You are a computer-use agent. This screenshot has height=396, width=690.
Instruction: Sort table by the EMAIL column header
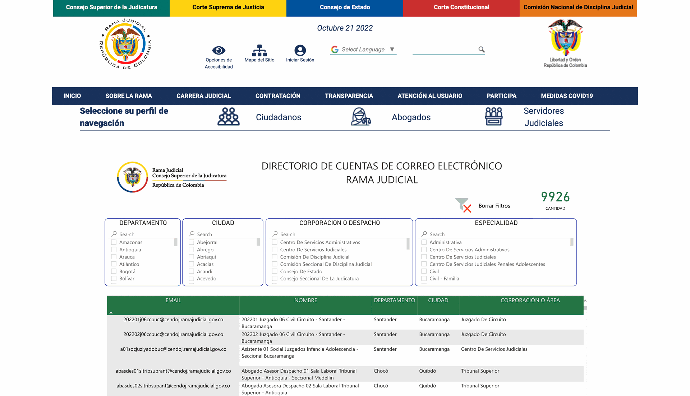pos(173,301)
